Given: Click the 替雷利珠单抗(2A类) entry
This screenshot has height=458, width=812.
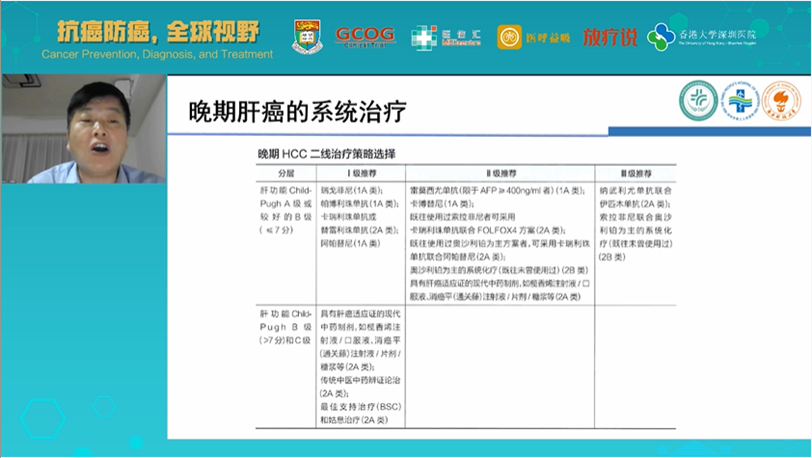Looking at the screenshot, I should [x=360, y=230].
